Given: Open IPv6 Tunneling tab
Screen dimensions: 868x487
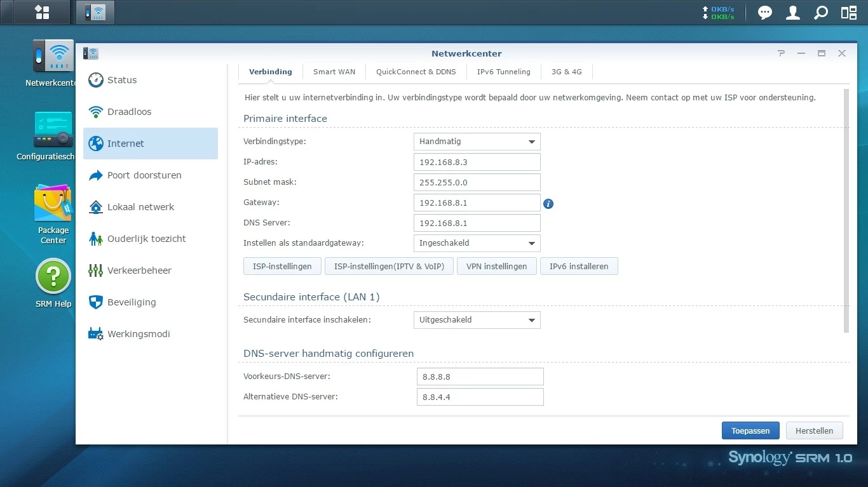Looking at the screenshot, I should [504, 72].
